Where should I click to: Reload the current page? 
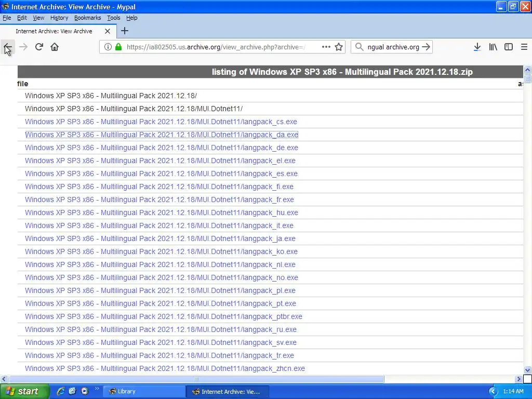point(39,47)
